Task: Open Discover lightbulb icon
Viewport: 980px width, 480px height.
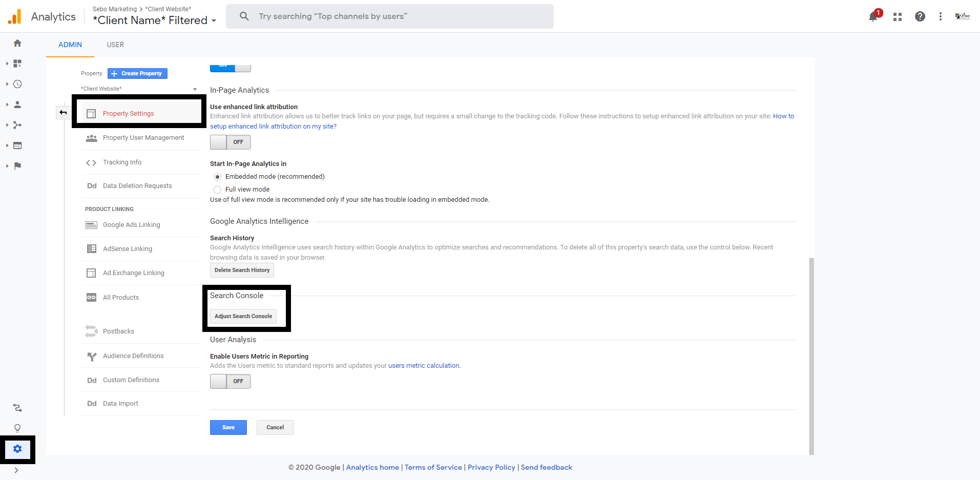Action: click(x=17, y=428)
